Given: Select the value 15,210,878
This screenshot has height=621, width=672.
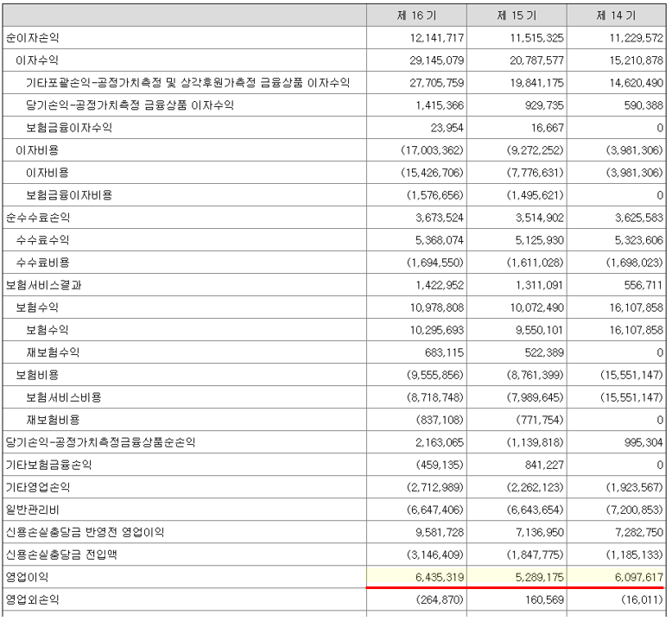Looking at the screenshot, I should pos(637,60).
